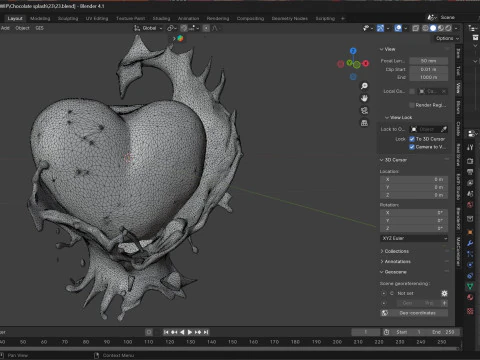Open the Global transform orientation dropdown
Image resolution: width=480 pixels, height=360 pixels.
[x=148, y=28]
